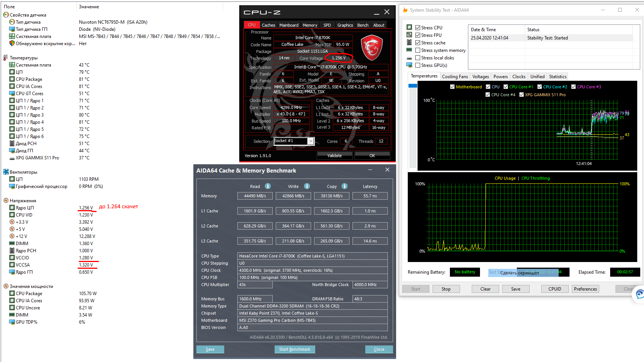Click the icon of the CPU Package 81 °C row
Viewport: 644px width, 362px height.
click(12, 79)
